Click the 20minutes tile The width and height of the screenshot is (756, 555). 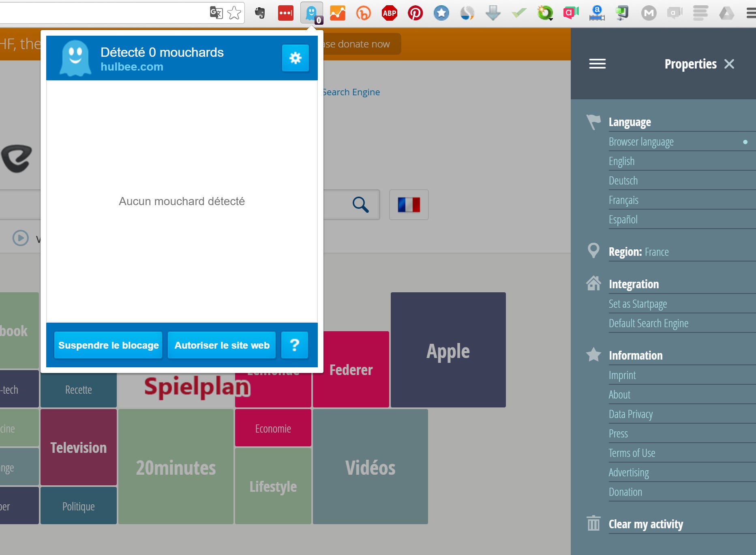pos(176,467)
